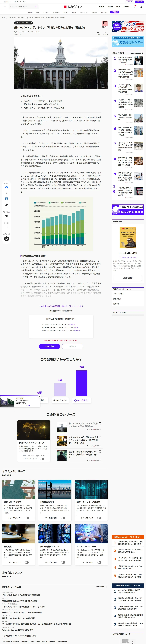Screen dimensions: 146x644
Task: Open header bookmark icon
Action: (141, 7)
